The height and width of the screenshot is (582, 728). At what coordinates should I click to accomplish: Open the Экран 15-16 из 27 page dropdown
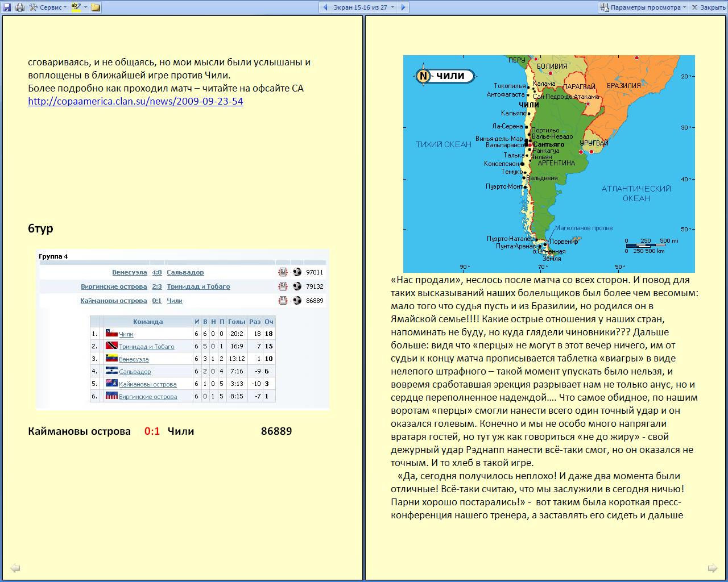[364, 7]
